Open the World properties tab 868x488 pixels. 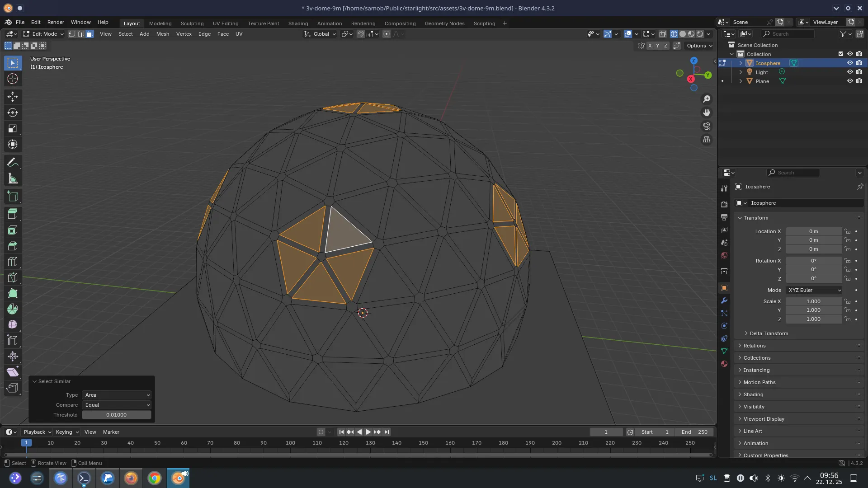[724, 255]
